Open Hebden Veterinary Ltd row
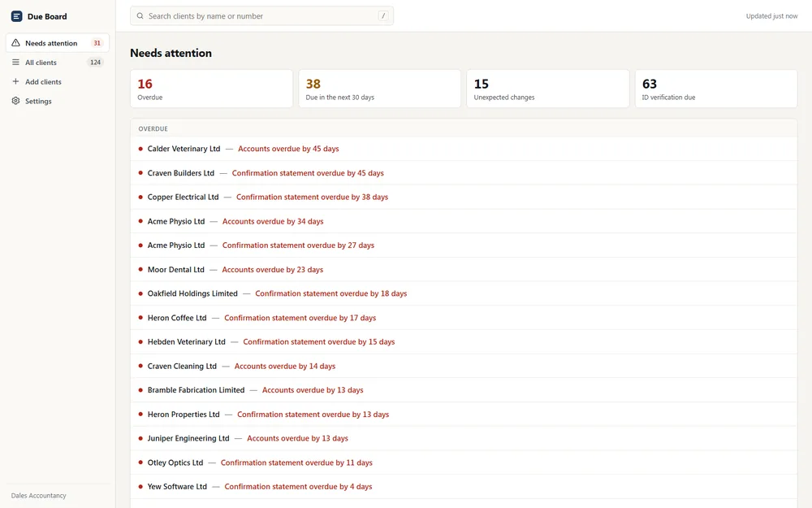Screen dimensions: 812x508 pos(464,341)
